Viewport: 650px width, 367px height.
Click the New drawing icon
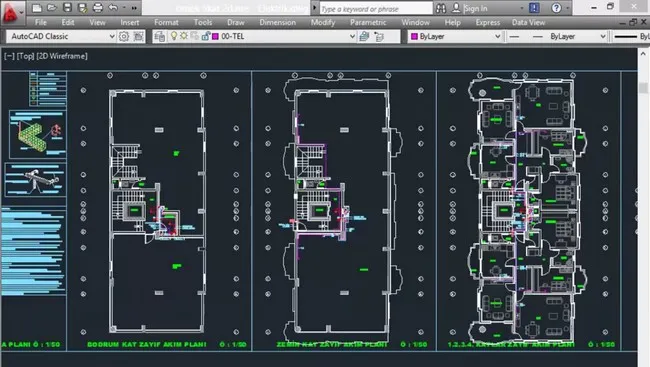pyautogui.click(x=37, y=7)
